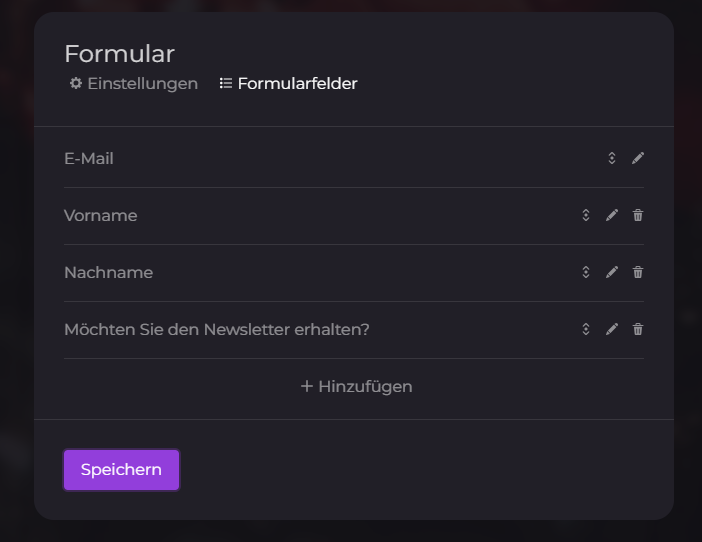This screenshot has width=702, height=542.
Task: Click the 'Möchten Sie den Newsletter erhalten?' label
Action: 217,329
